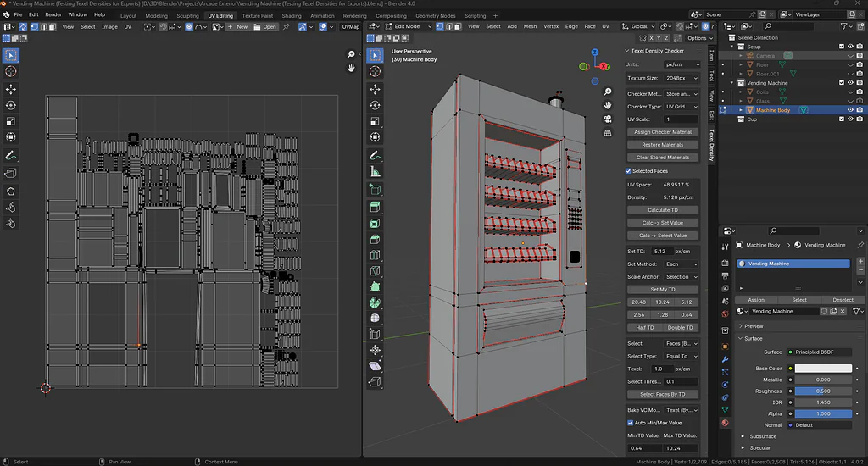Select the Rotate tool in UV editor
The height and width of the screenshot is (466, 868).
click(x=10, y=105)
